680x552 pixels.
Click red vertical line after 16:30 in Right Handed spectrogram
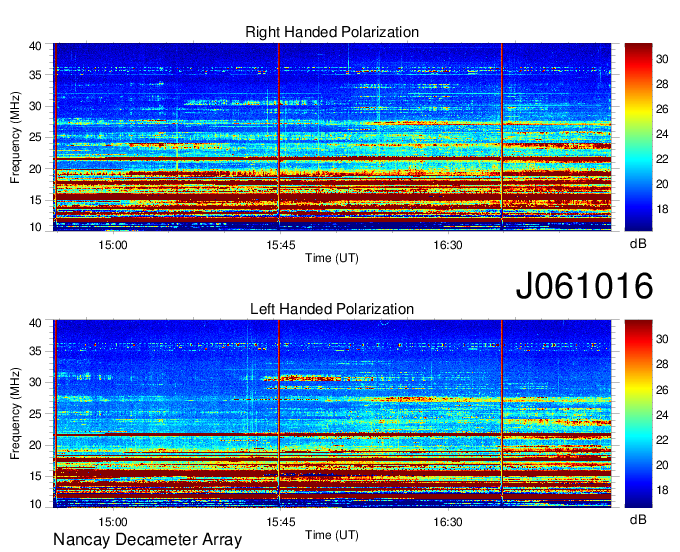[502, 137]
